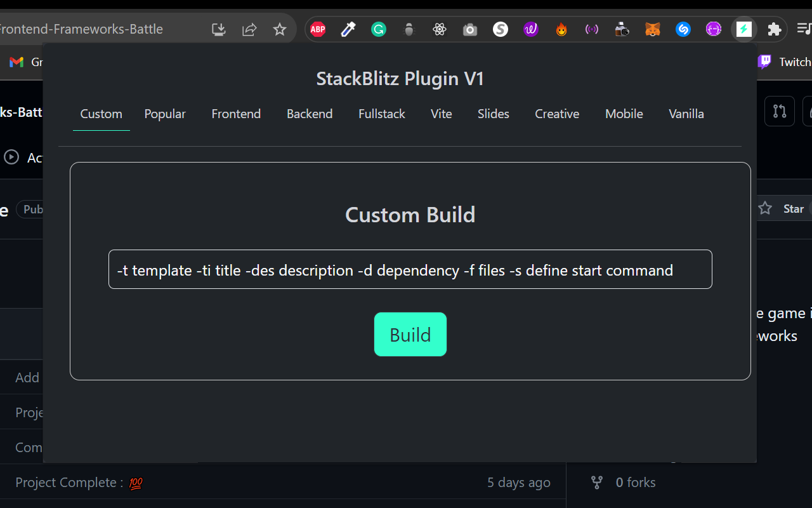The image size is (812, 508).
Task: Open the purple code brackets extension
Action: click(x=714, y=29)
